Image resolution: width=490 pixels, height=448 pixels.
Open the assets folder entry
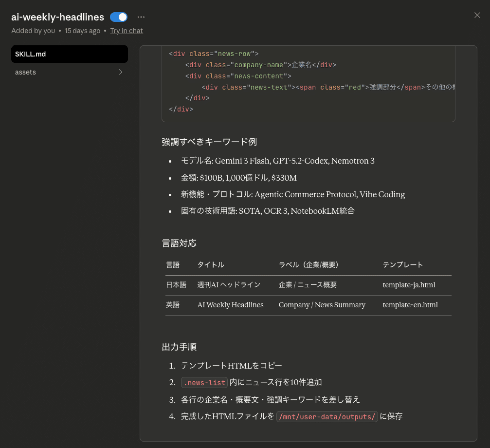tap(26, 72)
